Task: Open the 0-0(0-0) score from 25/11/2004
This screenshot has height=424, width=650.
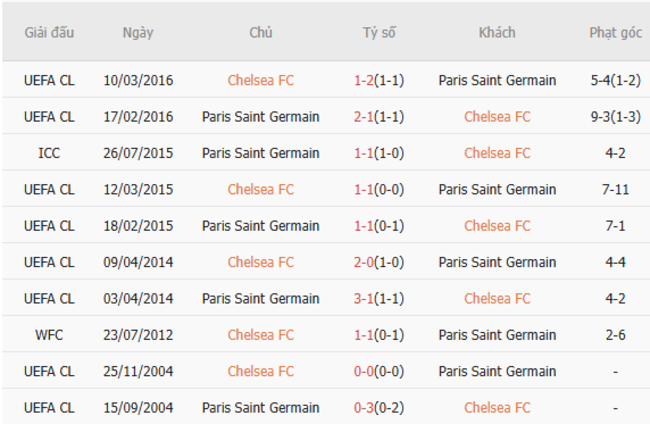Action: coord(379,371)
